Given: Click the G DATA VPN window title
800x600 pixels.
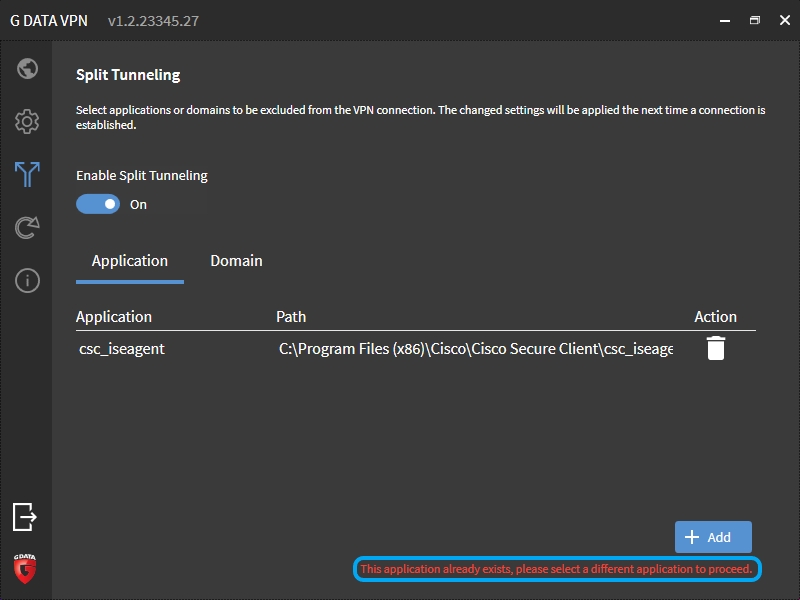Looking at the screenshot, I should click(x=49, y=21).
